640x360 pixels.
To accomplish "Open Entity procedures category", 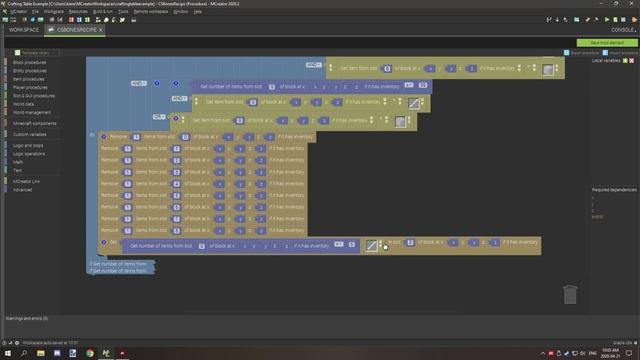I will (x=29, y=71).
